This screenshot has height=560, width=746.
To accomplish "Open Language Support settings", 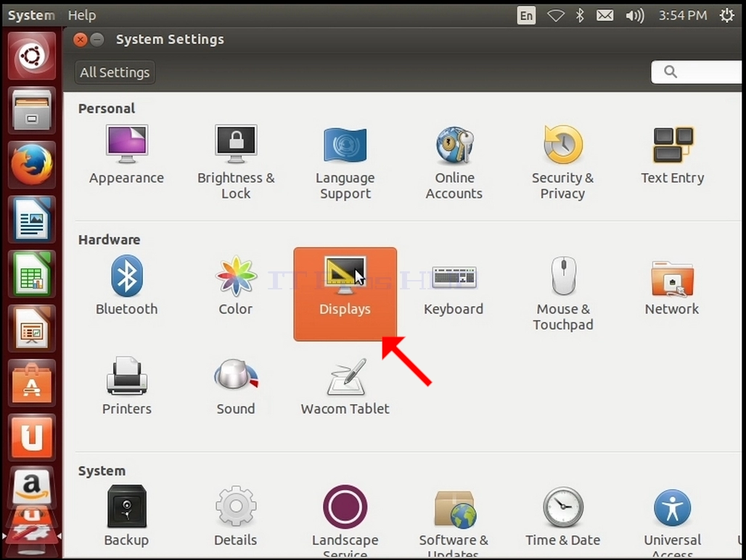I will (x=345, y=162).
